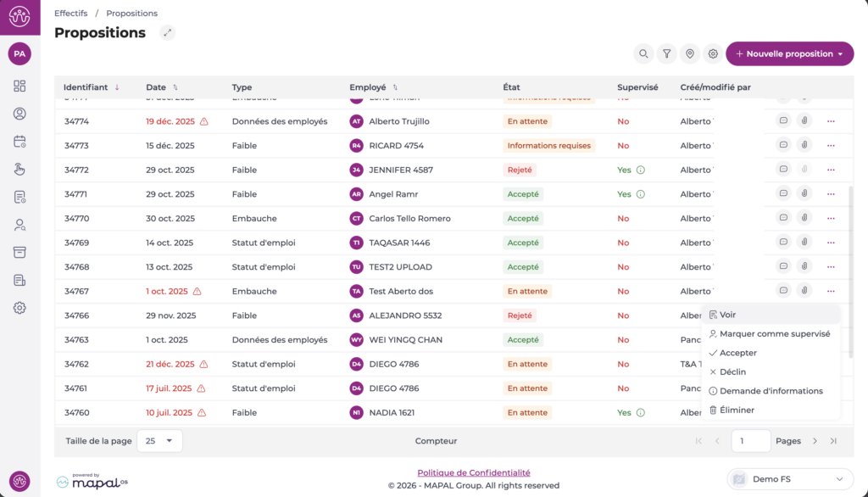This screenshot has height=497, width=868.
Task: Open Politique de Confidentialité link
Action: click(473, 472)
